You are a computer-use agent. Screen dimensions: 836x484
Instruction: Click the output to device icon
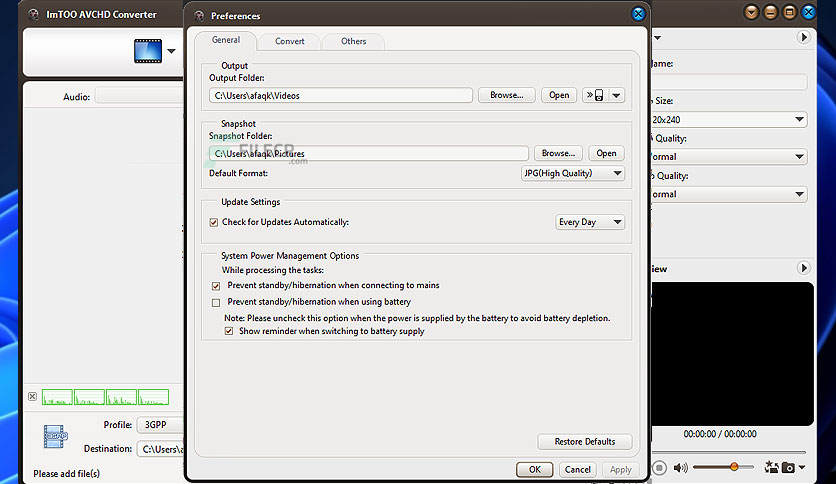pyautogui.click(x=595, y=95)
